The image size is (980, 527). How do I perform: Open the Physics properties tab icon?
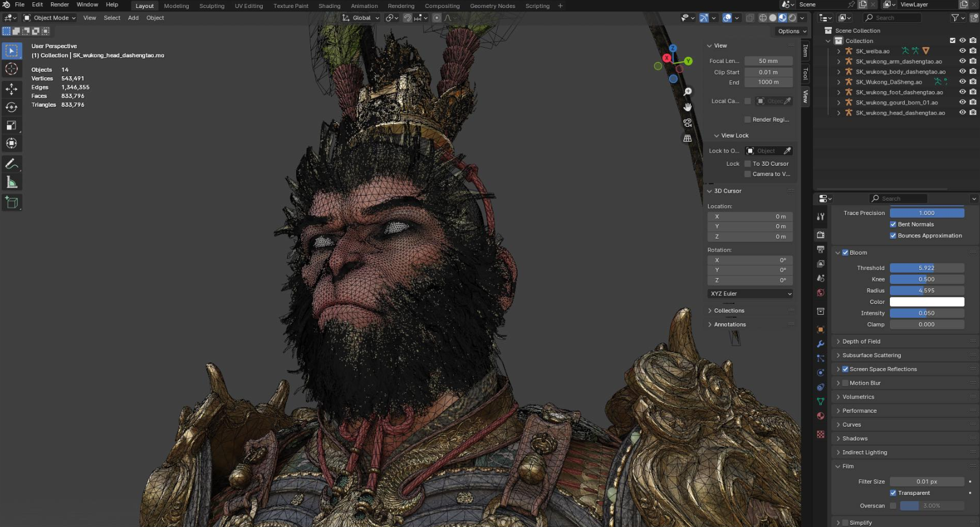tap(820, 373)
